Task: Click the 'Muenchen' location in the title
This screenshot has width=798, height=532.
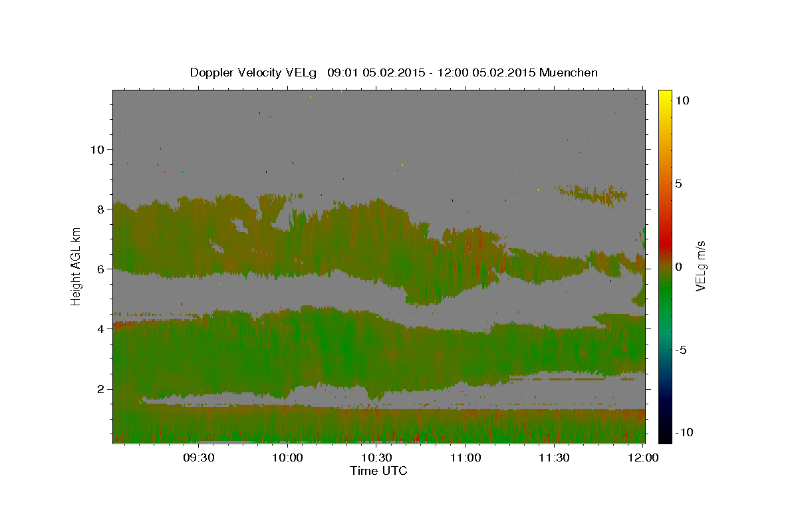Action: point(569,72)
